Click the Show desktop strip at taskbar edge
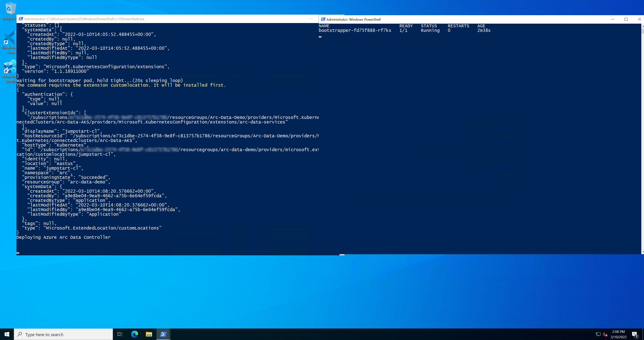Image resolution: width=644 pixels, height=340 pixels. click(x=643, y=334)
